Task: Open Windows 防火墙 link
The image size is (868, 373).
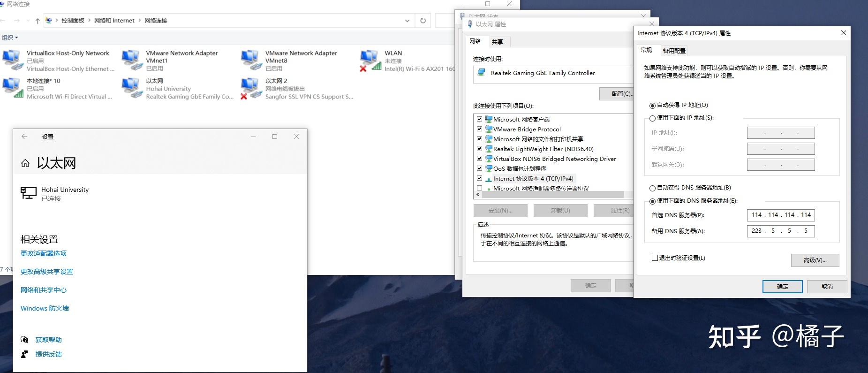Action: (45, 308)
